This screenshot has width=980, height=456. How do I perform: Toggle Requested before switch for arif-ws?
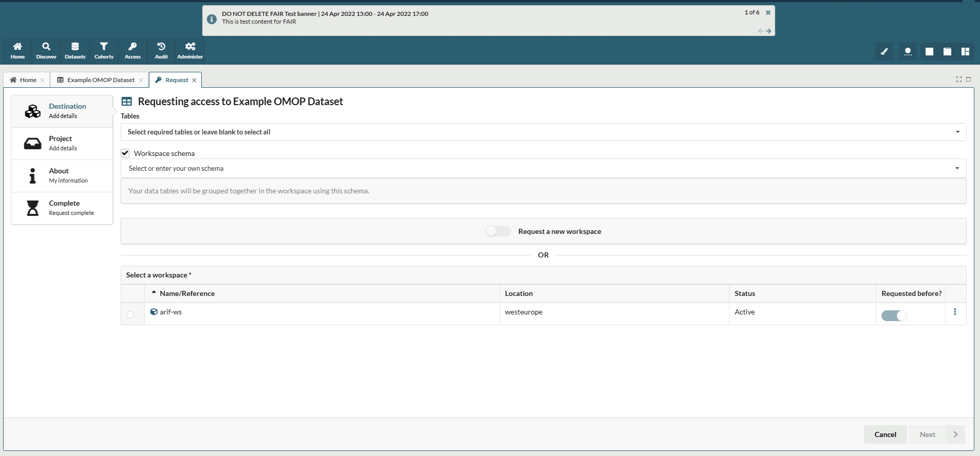click(x=894, y=315)
